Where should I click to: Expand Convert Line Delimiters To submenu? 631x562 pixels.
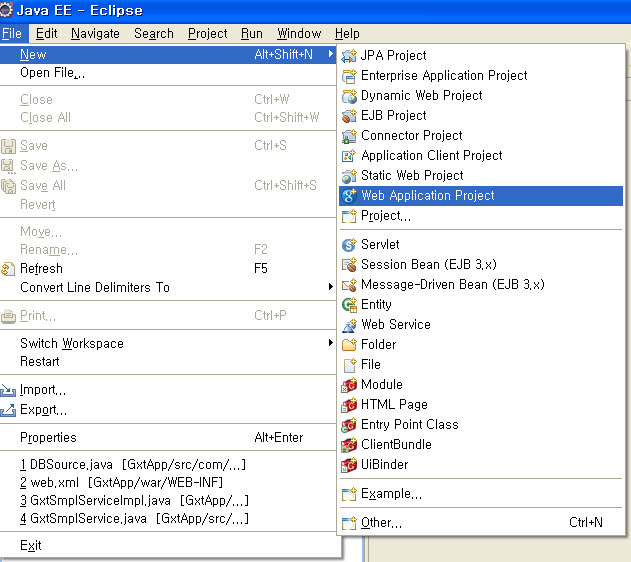(x=330, y=286)
